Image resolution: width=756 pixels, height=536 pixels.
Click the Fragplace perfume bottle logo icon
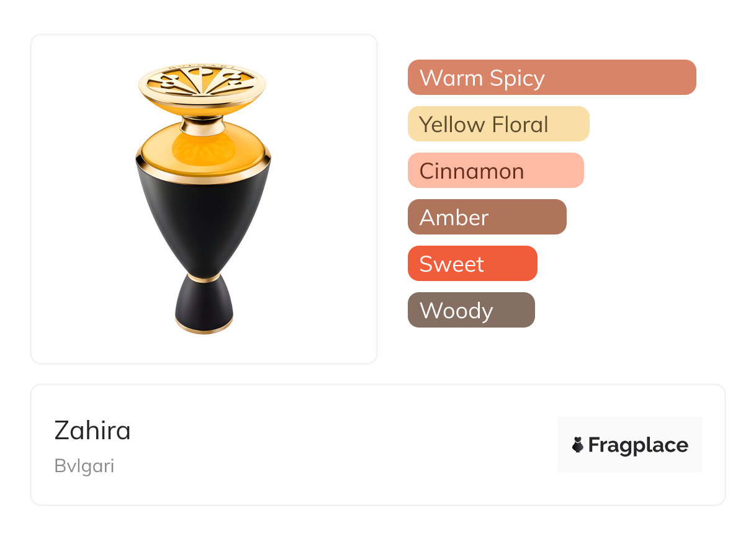(x=578, y=445)
